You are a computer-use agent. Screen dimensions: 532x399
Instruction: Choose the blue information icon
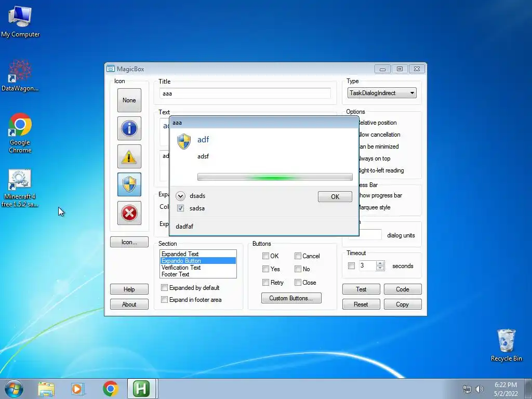129,128
